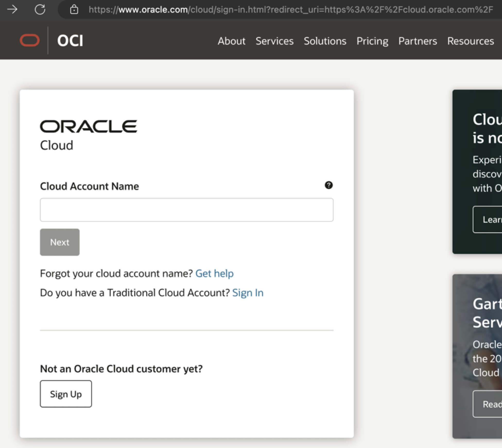Click the Get help link
This screenshot has height=448, width=502.
[214, 273]
